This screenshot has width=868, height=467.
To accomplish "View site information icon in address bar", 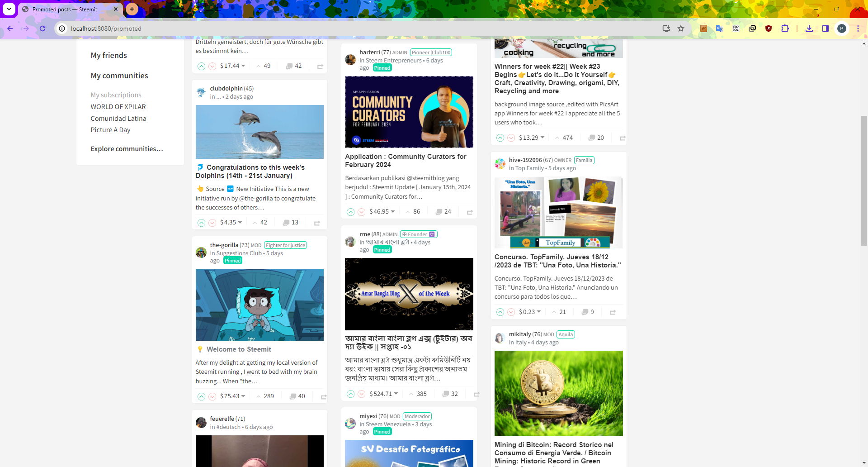I will click(62, 29).
